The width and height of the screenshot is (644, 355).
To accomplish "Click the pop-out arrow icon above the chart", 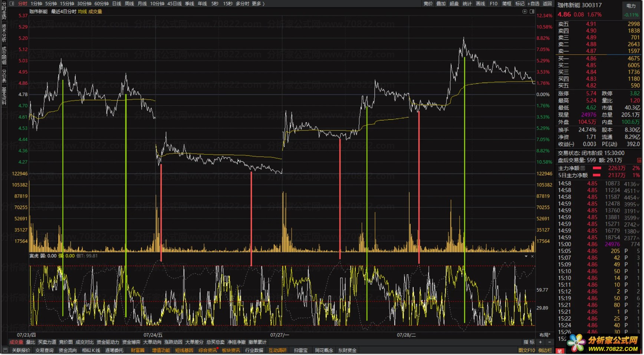I will tap(525, 11).
